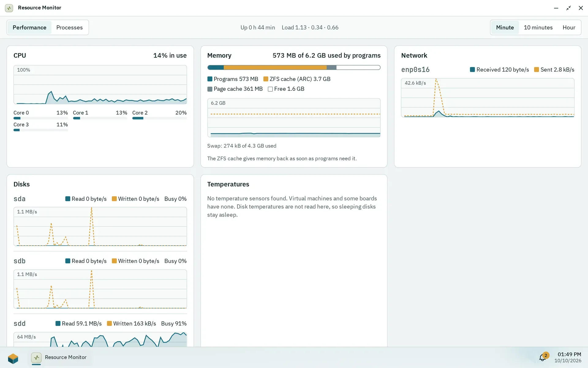Select the Performance tab

pyautogui.click(x=29, y=28)
